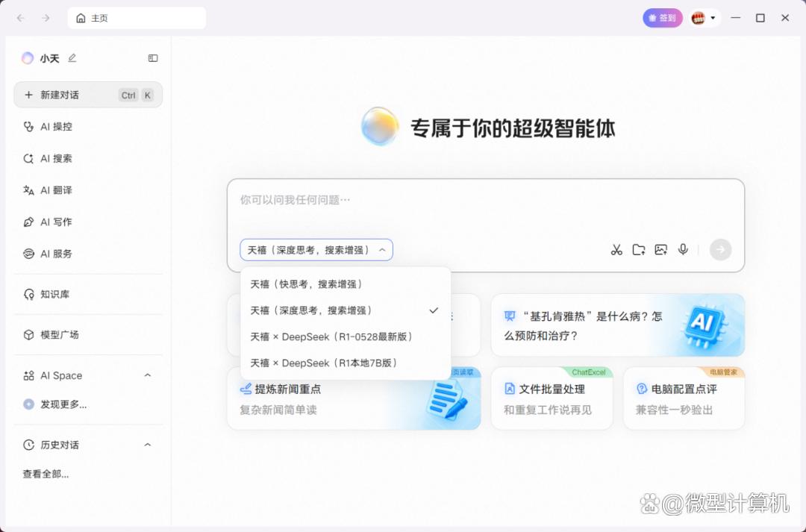Click the AI 搜索 magnifier icon
806x532 pixels.
(28, 158)
